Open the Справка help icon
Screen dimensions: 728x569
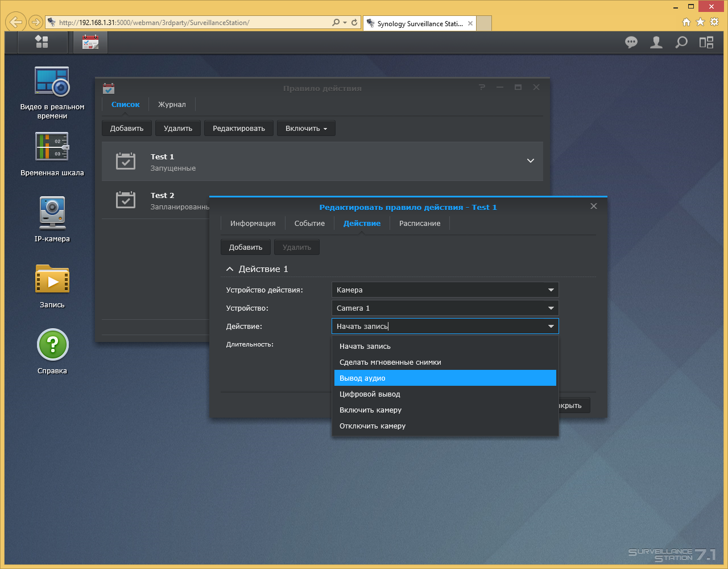pos(52,351)
